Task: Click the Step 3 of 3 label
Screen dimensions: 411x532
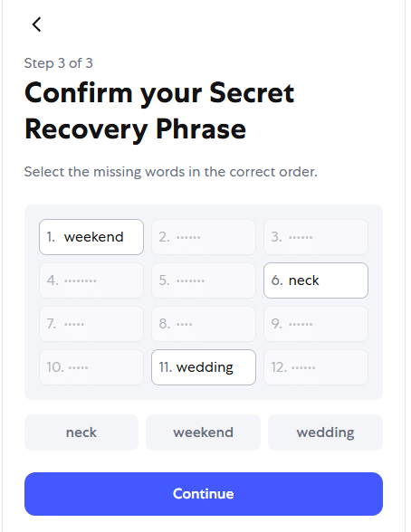Action: (58, 63)
